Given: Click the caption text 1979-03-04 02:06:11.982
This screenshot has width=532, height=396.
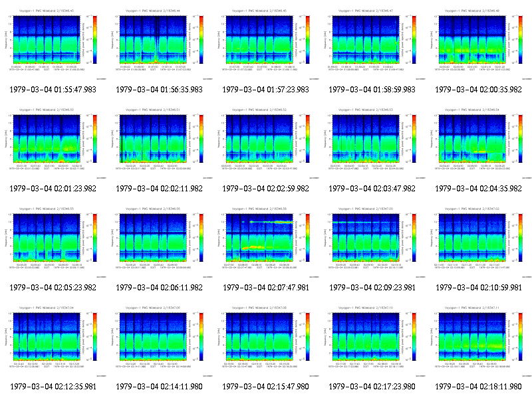Looking at the screenshot, I should (159, 288).
